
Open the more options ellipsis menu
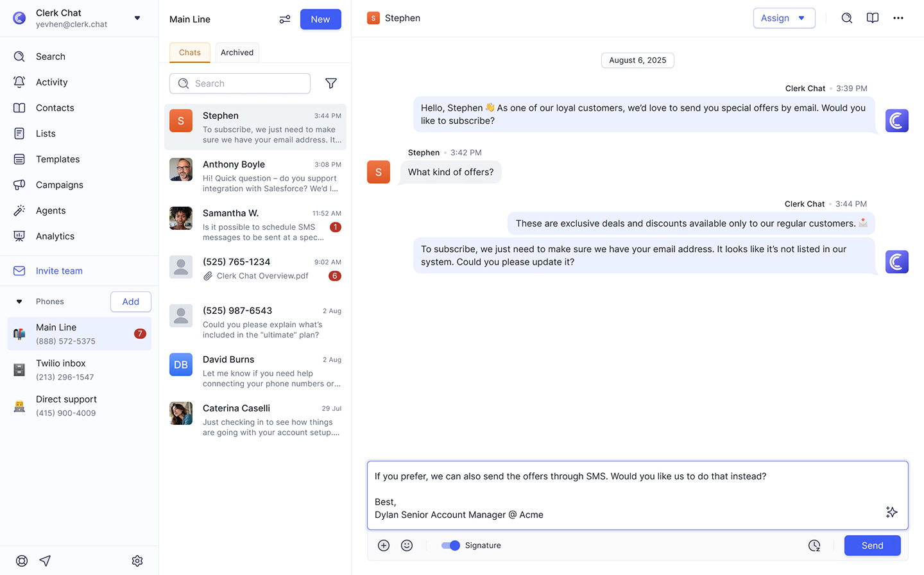[x=898, y=18]
